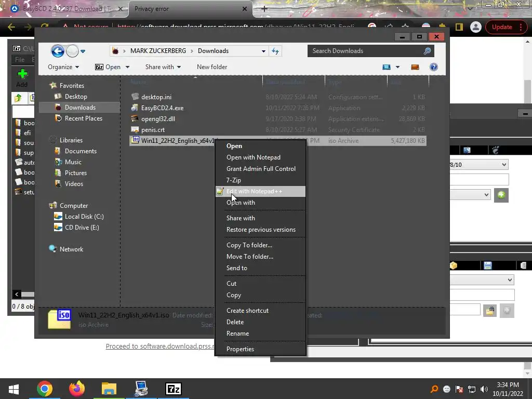The height and width of the screenshot is (399, 532).
Task: Click the 7z Open toolbar button
Action: click(108, 67)
